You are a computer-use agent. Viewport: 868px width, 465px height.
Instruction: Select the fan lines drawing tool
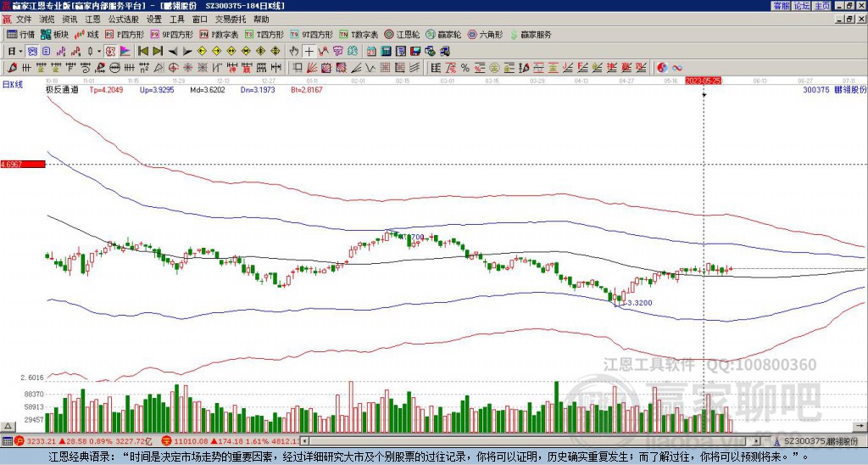pyautogui.click(x=312, y=68)
